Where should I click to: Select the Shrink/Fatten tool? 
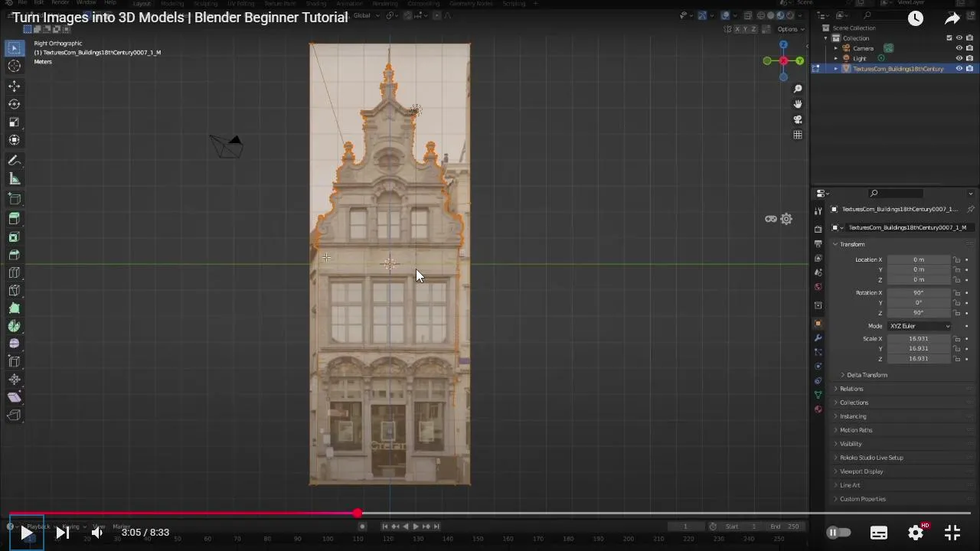point(14,379)
